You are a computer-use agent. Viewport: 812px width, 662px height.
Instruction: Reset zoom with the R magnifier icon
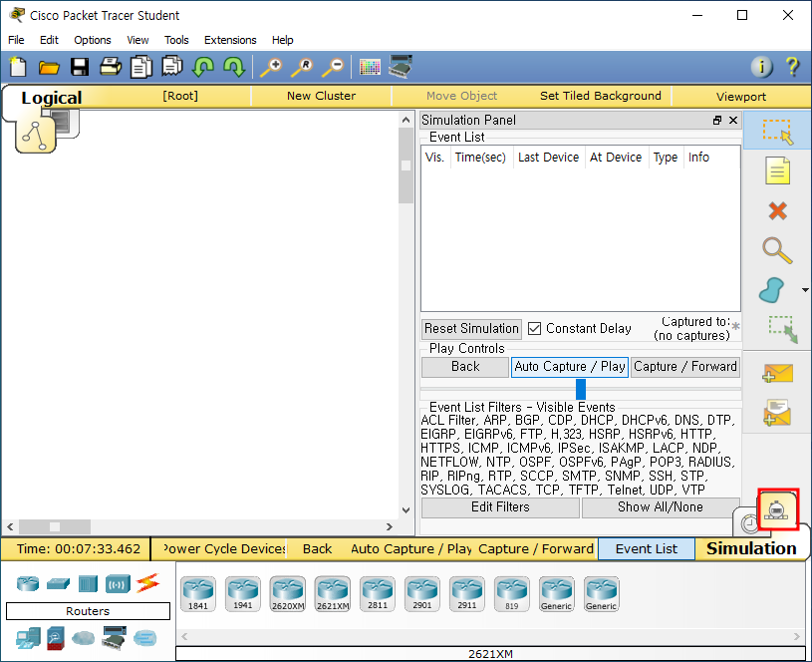[303, 68]
